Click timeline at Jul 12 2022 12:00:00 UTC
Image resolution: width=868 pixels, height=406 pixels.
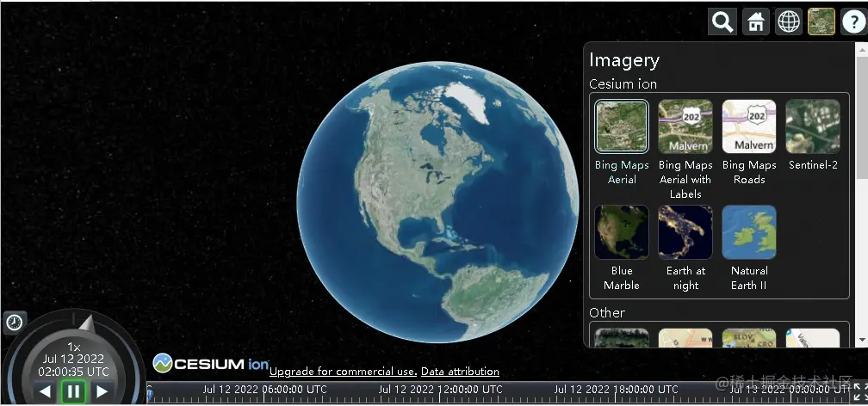[440, 390]
